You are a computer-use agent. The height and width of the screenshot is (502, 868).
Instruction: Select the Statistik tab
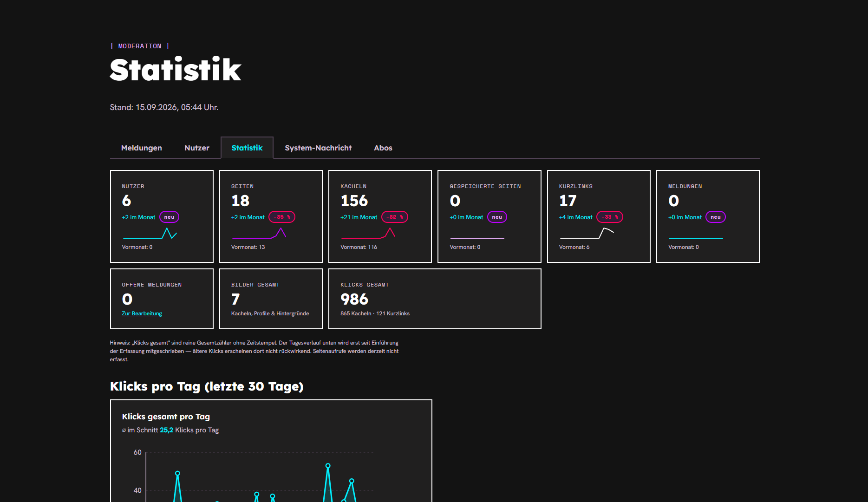(x=247, y=148)
